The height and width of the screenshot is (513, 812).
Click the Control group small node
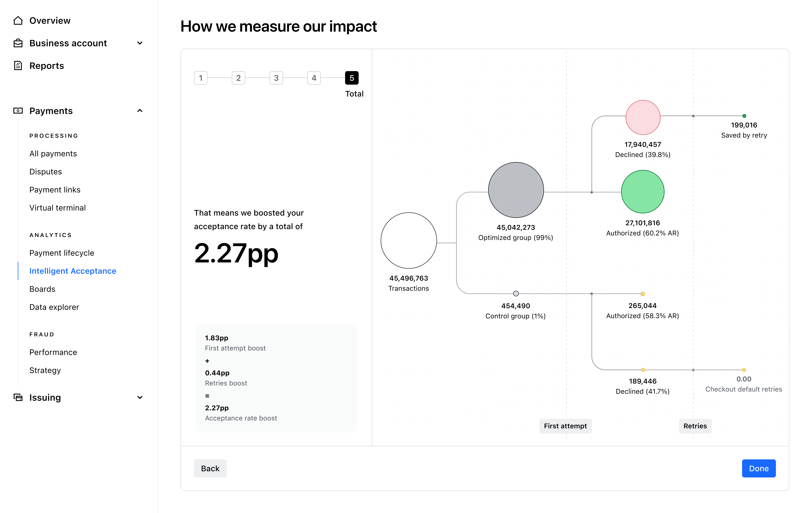pos(516,294)
